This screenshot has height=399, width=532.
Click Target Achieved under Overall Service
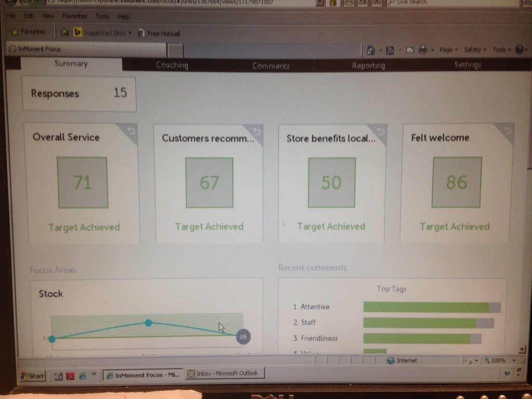coord(84,227)
